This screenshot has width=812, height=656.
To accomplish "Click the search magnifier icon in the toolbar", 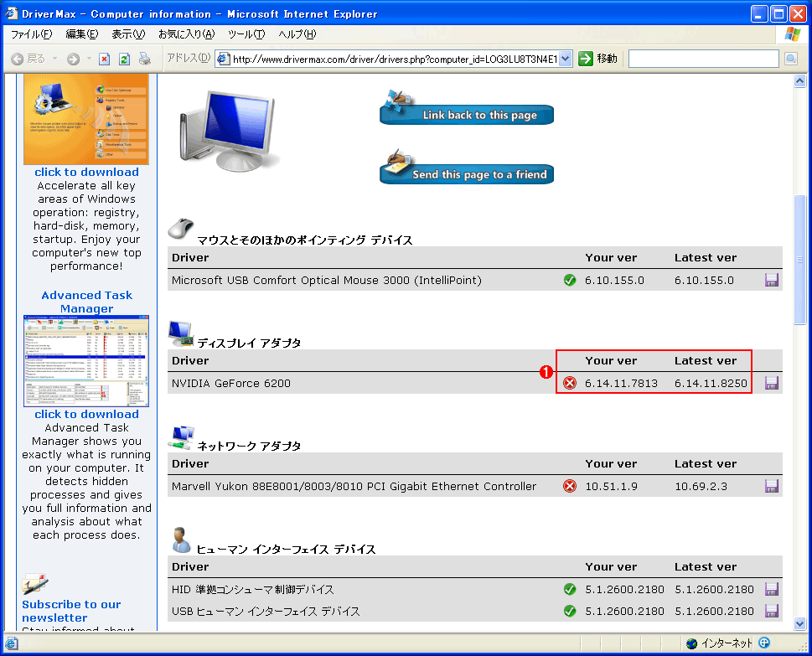I will coord(791,59).
